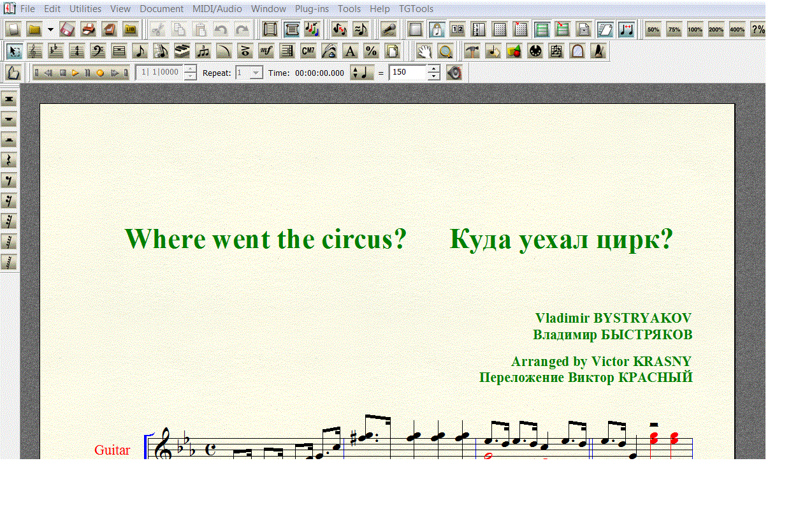
Task: Open the TGTools menu
Action: click(416, 9)
